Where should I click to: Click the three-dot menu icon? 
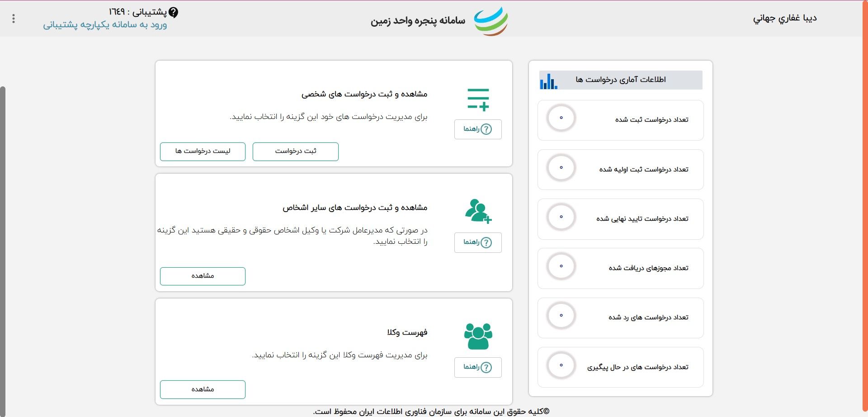tap(13, 19)
